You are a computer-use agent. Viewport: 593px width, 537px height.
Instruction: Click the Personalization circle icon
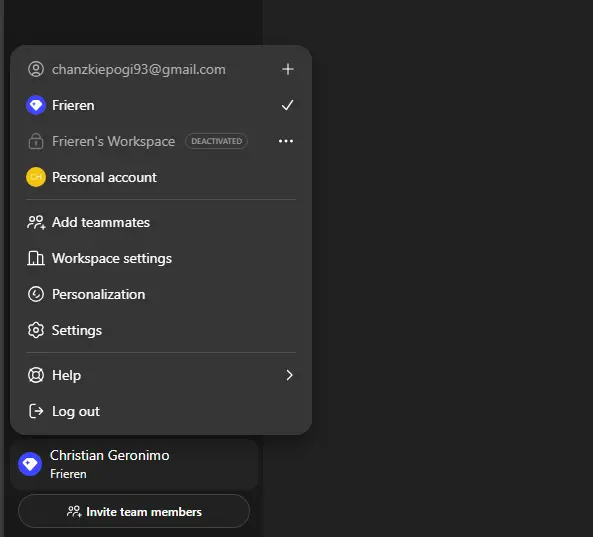[x=36, y=294]
